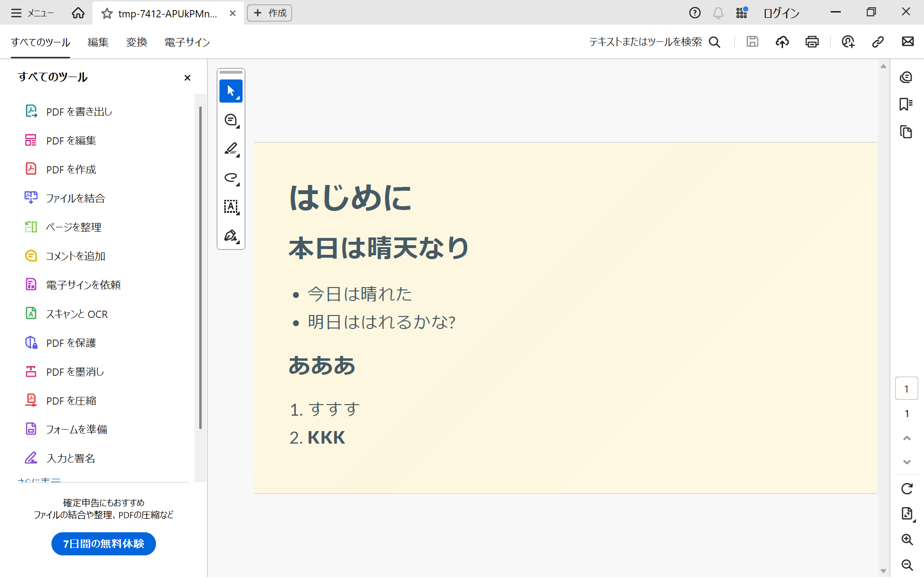Star this tab as favorite
The height and width of the screenshot is (578, 924).
pos(107,13)
